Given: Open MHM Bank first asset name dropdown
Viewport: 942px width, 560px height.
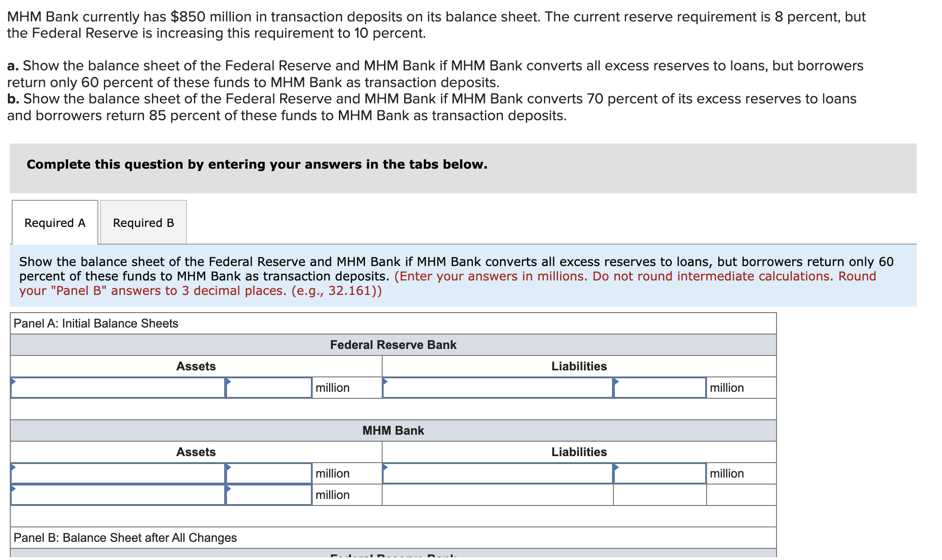Looking at the screenshot, I should 118,473.
